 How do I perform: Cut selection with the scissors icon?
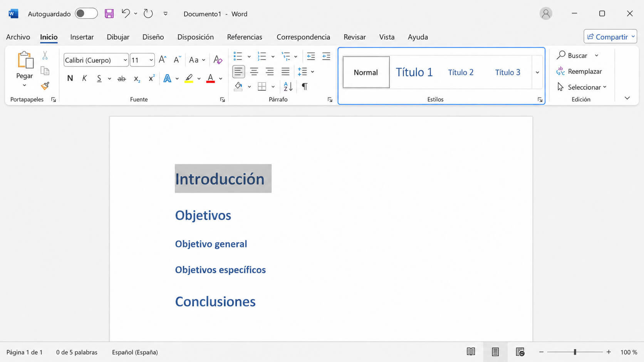[x=45, y=55]
